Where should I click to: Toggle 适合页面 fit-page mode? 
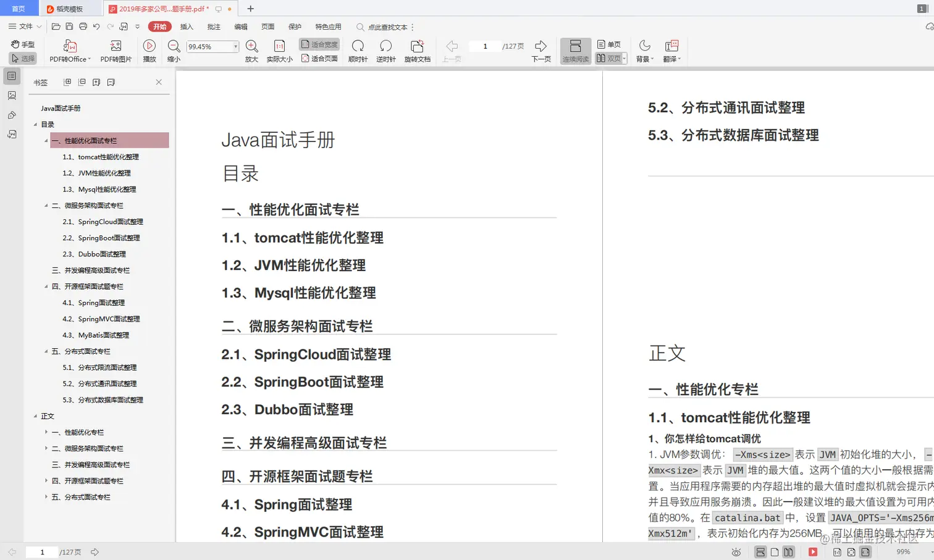[319, 59]
